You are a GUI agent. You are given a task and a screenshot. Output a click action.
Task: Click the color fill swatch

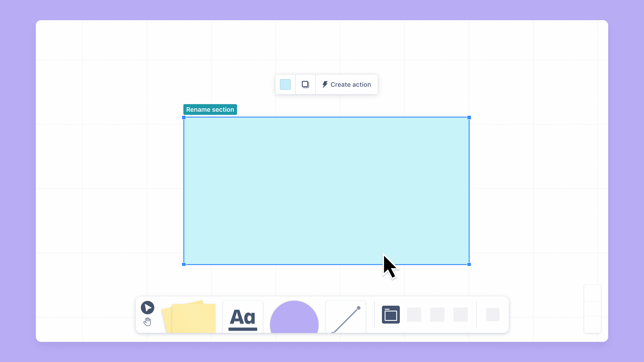tap(285, 84)
